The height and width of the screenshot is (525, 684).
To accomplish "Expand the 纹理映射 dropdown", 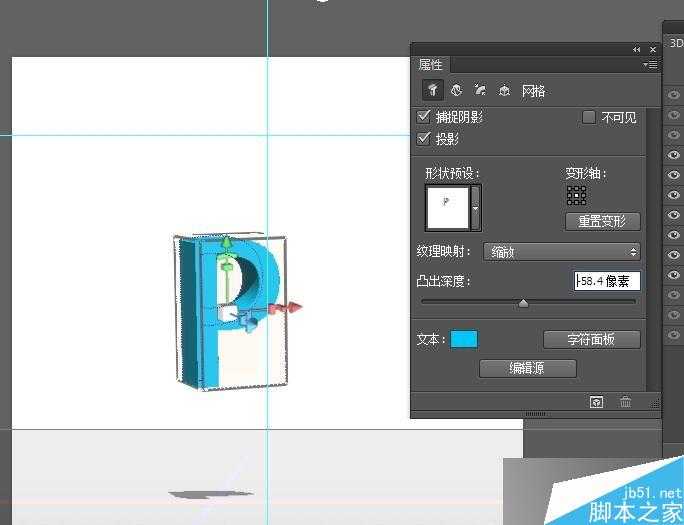I will point(562,252).
